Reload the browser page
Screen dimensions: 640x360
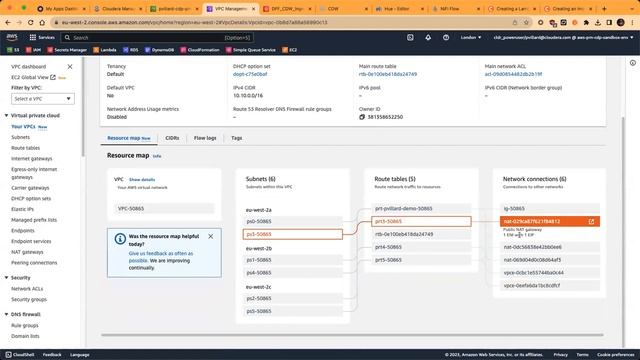(31, 22)
